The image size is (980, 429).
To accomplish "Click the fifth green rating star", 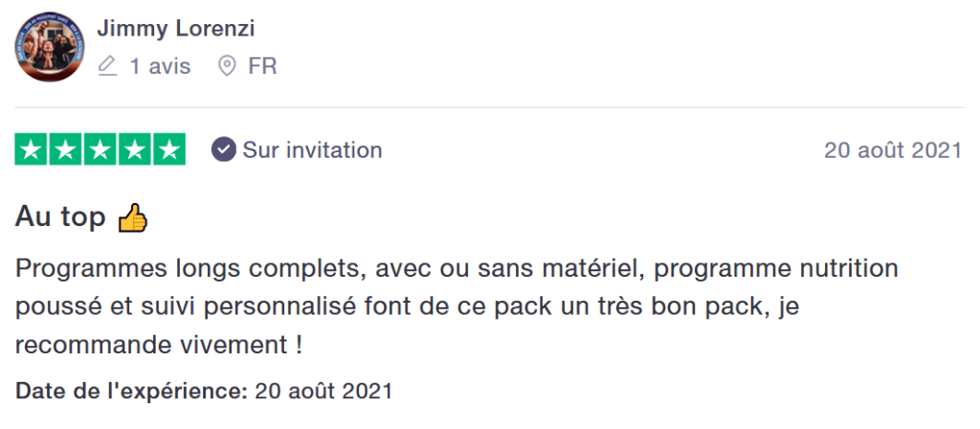I will tap(169, 149).
